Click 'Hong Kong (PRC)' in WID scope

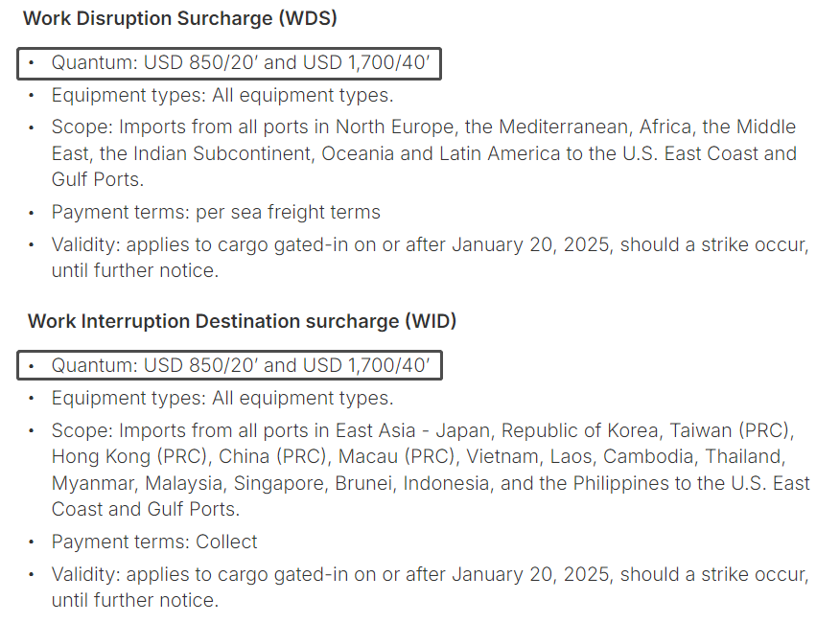129,456
